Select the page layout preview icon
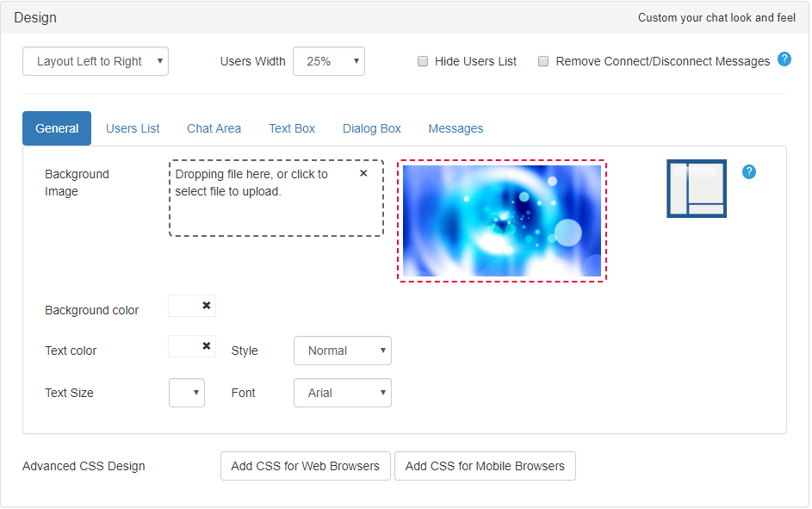The image size is (812, 509). (696, 188)
